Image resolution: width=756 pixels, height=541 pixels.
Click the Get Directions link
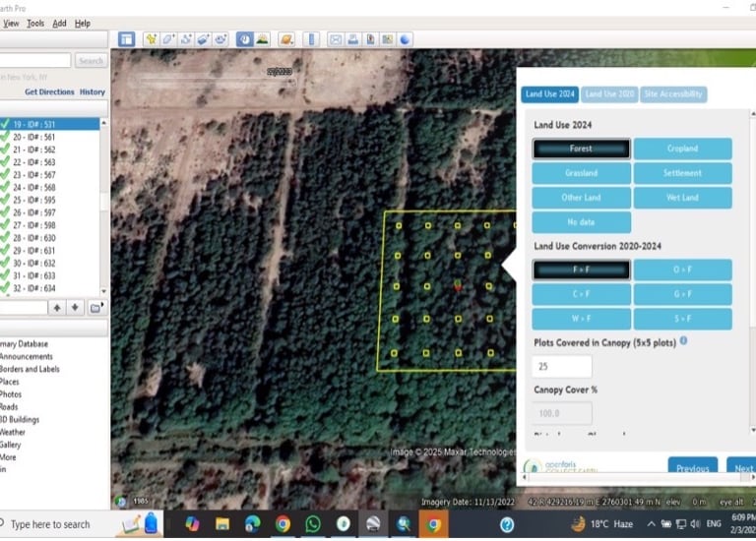[49, 91]
